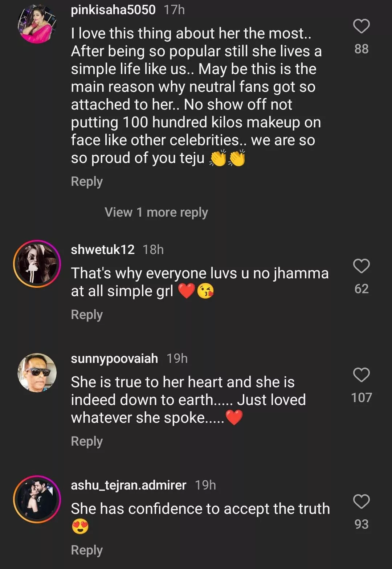Reply to pinkisaha5050's comment

click(x=87, y=181)
